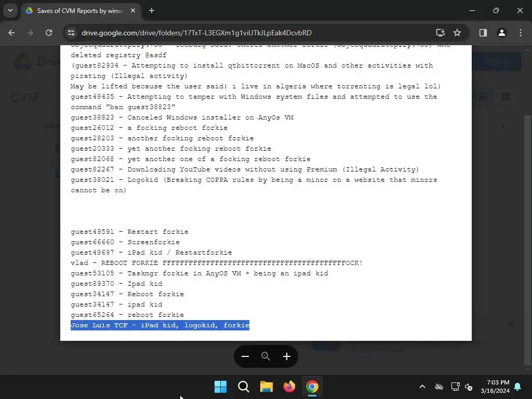Screen dimensions: 532x399
Task: Open the network status tray icon
Action: click(x=455, y=387)
